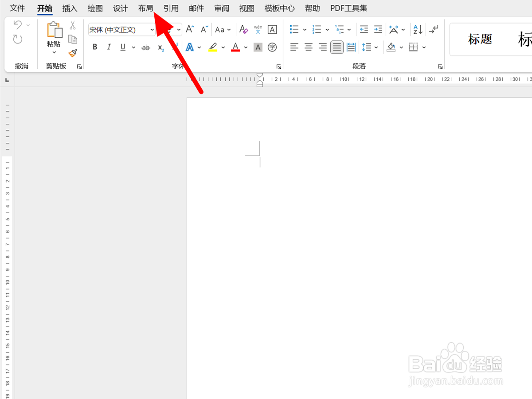Image resolution: width=532 pixels, height=399 pixels.
Task: Click the numbered list icon
Action: [x=317, y=30]
